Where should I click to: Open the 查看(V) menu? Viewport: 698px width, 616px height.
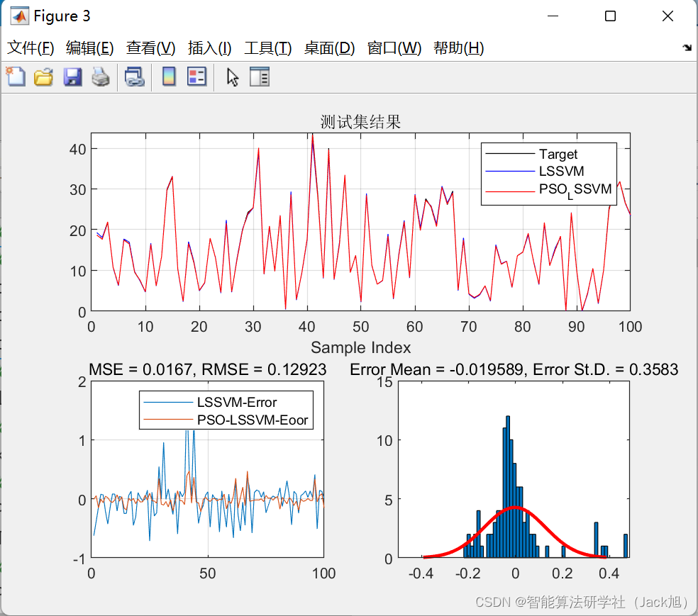150,47
